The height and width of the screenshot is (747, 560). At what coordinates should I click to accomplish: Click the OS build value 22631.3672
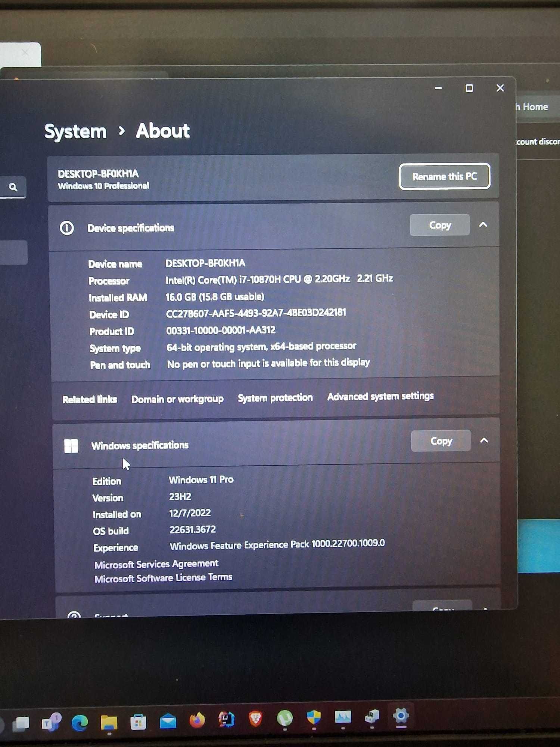pyautogui.click(x=193, y=530)
